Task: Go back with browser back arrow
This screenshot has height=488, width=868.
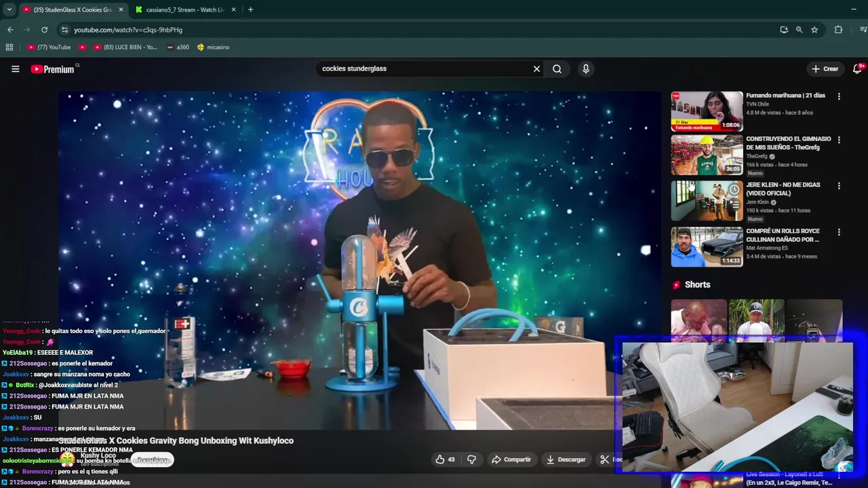Action: tap(10, 30)
